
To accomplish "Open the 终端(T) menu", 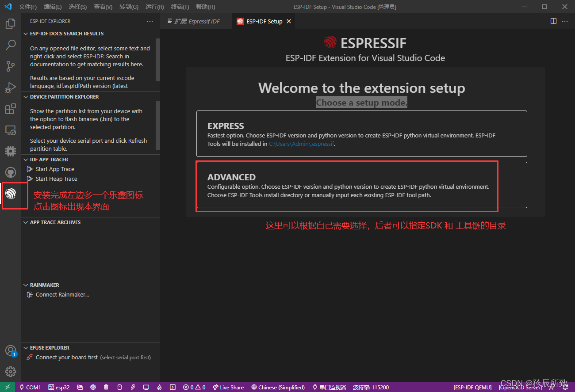I will [x=180, y=7].
